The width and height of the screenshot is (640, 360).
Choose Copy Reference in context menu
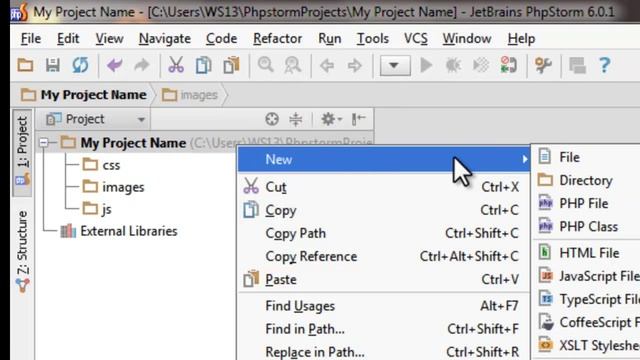tap(384, 256)
